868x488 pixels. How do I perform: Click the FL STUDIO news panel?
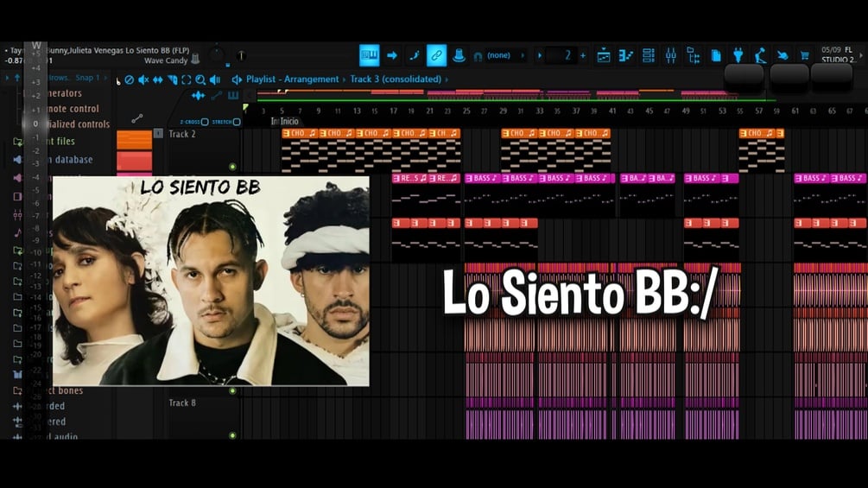point(838,54)
